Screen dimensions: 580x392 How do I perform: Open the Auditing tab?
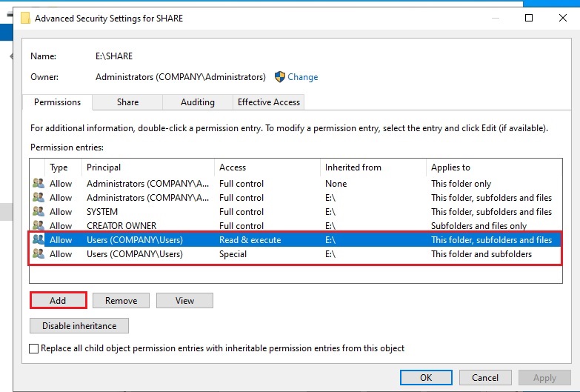point(198,102)
